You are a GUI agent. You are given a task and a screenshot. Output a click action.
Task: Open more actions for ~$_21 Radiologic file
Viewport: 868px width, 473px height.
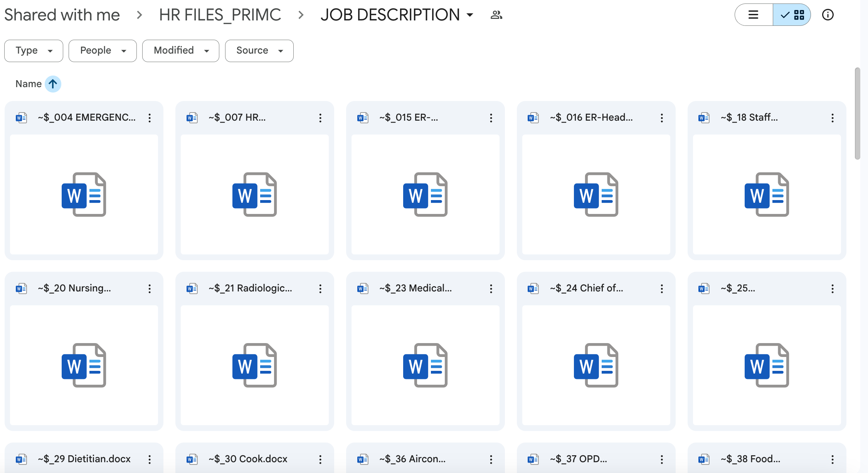[320, 289]
